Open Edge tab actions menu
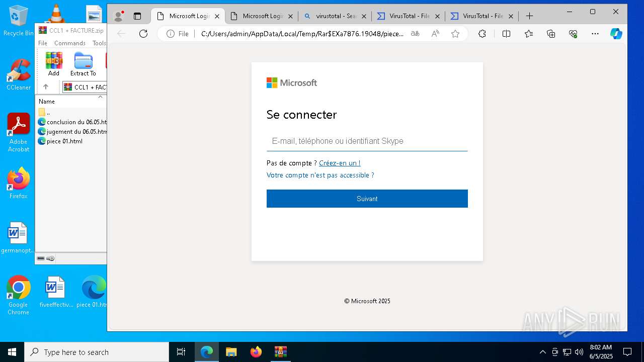 click(x=137, y=16)
